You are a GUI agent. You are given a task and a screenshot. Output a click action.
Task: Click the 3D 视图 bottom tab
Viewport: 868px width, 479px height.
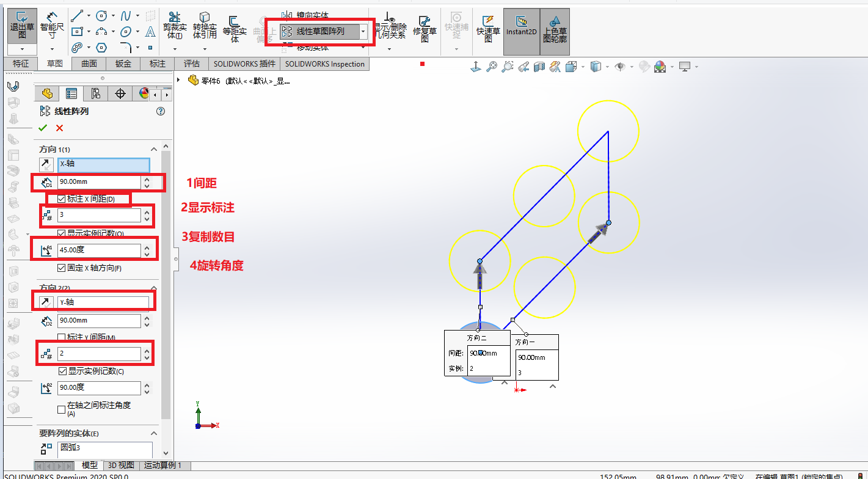point(121,466)
